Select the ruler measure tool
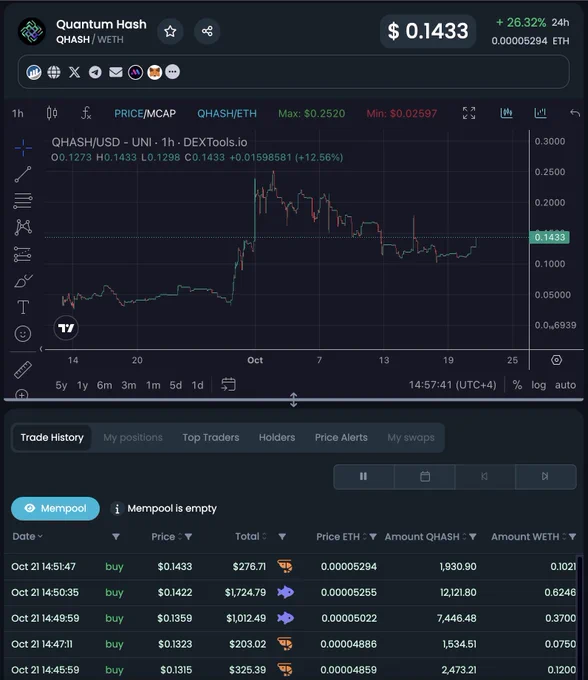The width and height of the screenshot is (588, 680). click(23, 370)
